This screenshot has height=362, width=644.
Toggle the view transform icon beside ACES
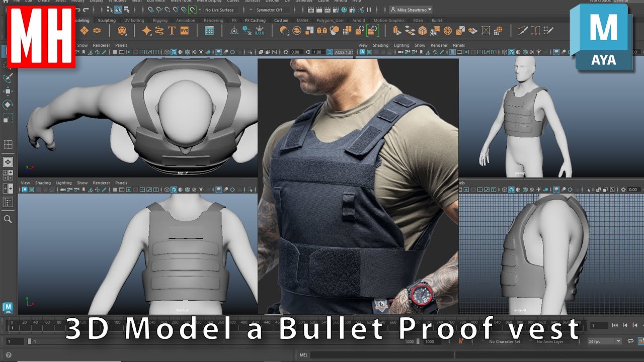(x=330, y=52)
